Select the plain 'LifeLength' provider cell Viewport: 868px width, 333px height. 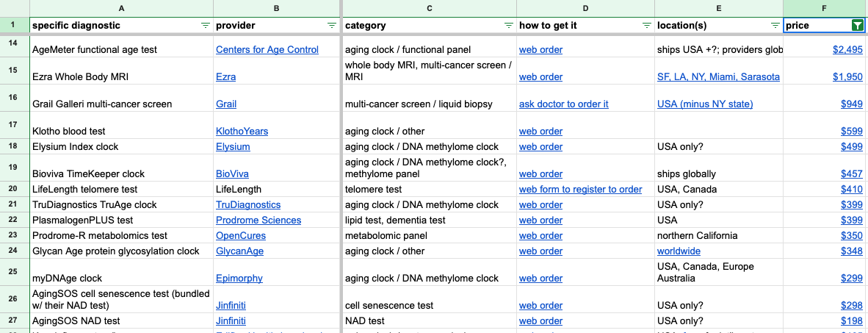point(277,190)
